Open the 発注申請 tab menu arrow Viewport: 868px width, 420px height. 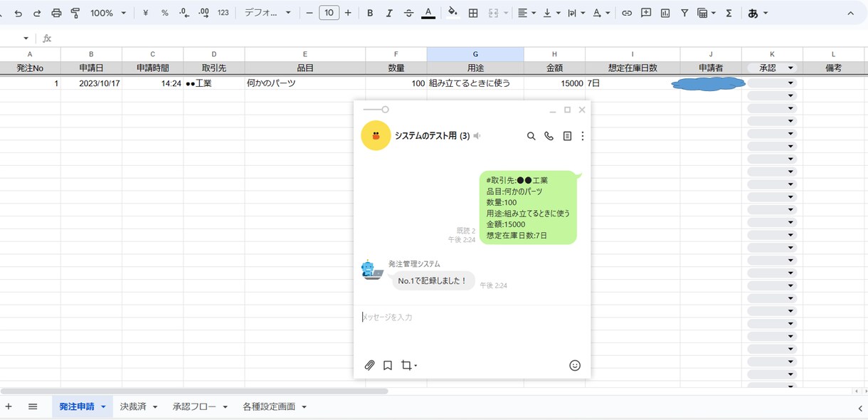click(x=103, y=407)
